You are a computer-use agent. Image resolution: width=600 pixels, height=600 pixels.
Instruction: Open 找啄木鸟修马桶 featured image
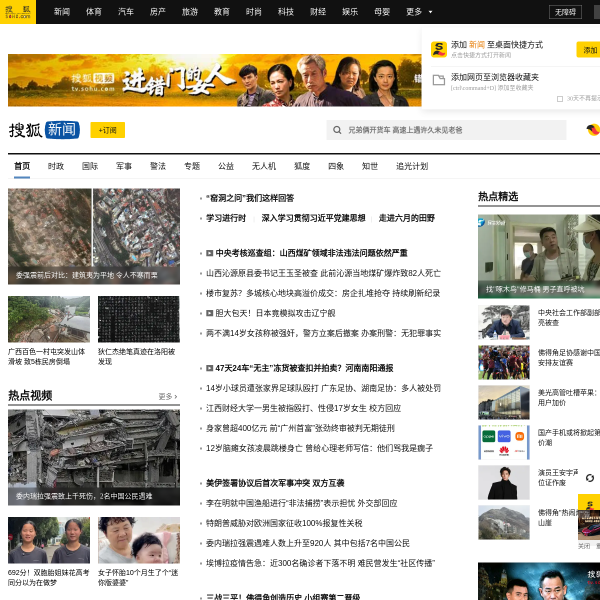pos(539,256)
